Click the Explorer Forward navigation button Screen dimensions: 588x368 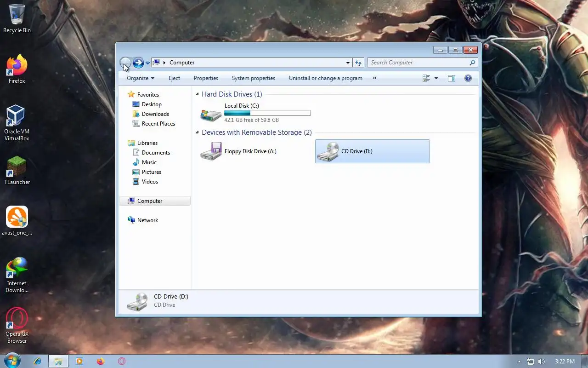pyautogui.click(x=138, y=63)
